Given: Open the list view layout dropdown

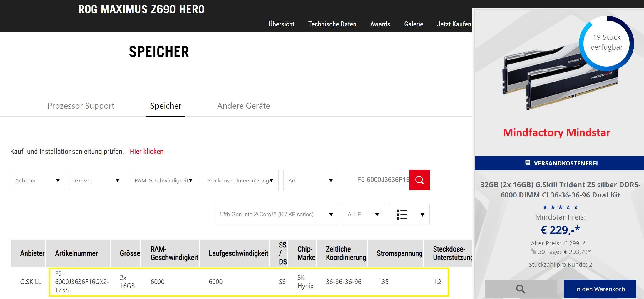Looking at the screenshot, I should (x=409, y=215).
